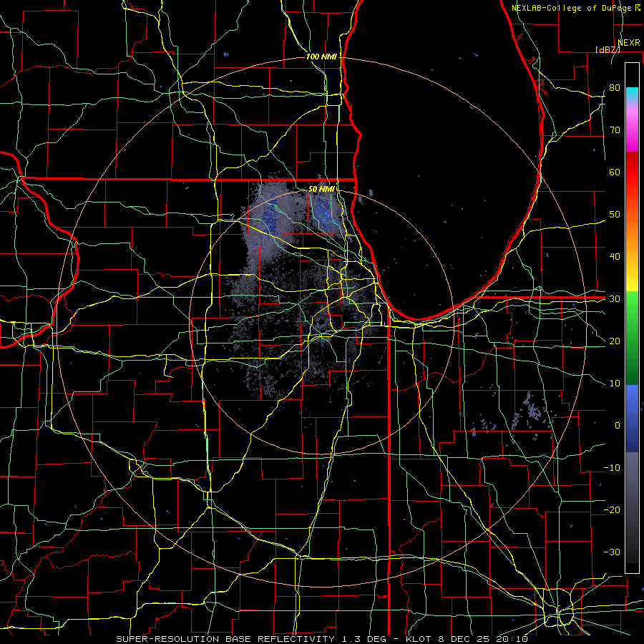
Task: Click the 60 value on the dBZ scale
Action: point(615,172)
